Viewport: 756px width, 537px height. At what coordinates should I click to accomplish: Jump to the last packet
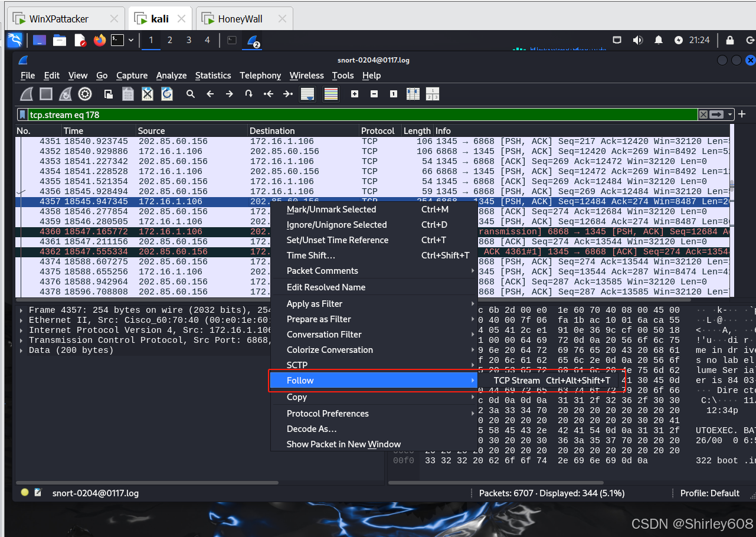click(288, 94)
